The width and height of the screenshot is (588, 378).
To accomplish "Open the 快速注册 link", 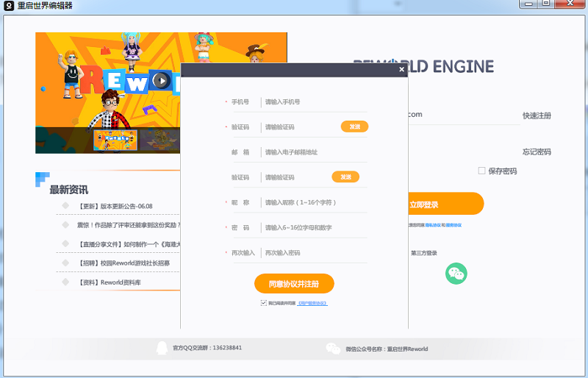I will tap(537, 115).
